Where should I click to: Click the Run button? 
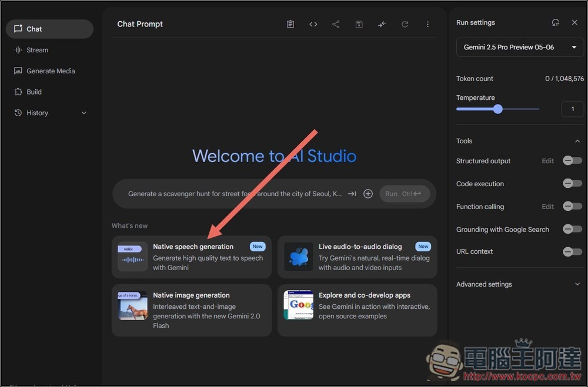(x=405, y=194)
